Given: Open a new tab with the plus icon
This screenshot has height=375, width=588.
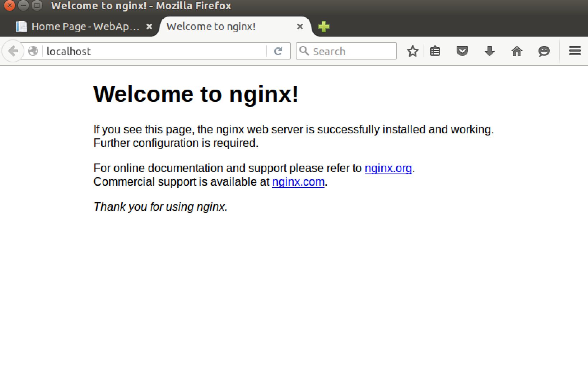Looking at the screenshot, I should pos(324,27).
